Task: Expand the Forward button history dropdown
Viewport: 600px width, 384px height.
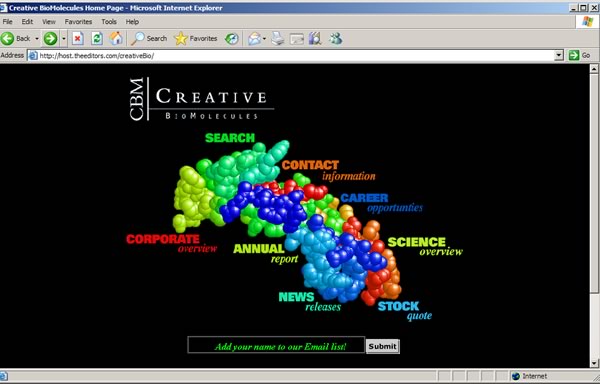Action: coord(64,39)
